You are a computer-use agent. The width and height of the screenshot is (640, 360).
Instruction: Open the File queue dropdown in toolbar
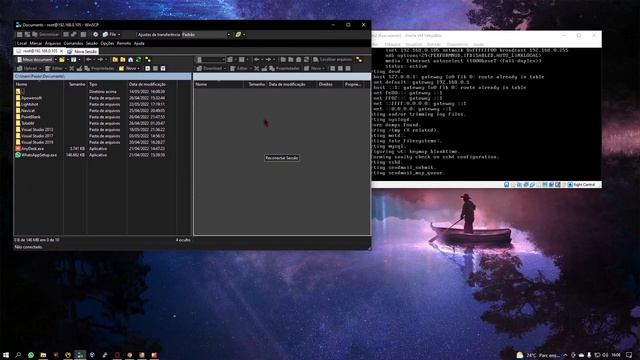pyautogui.click(x=112, y=35)
